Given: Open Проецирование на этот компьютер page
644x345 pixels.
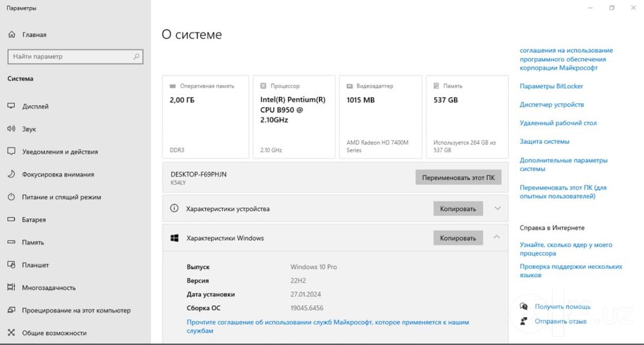Looking at the screenshot, I should tap(75, 310).
